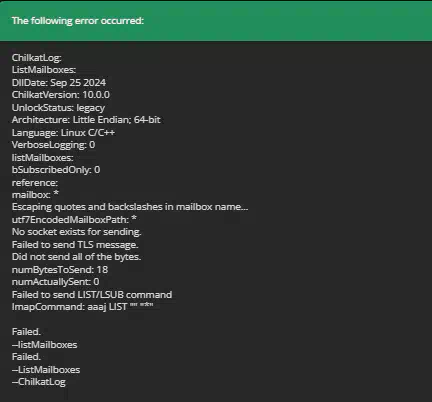Click the "Failed to send TLS message." line

point(75,245)
